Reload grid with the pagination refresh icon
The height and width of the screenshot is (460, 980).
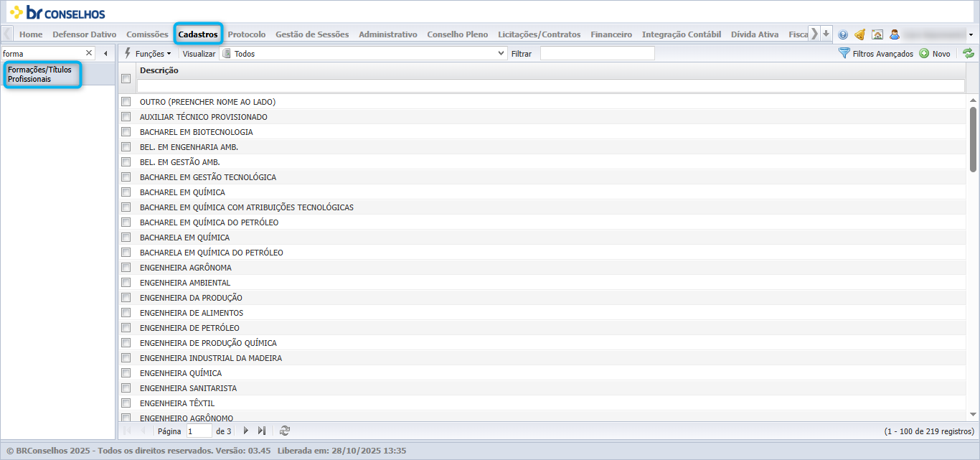[285, 431]
